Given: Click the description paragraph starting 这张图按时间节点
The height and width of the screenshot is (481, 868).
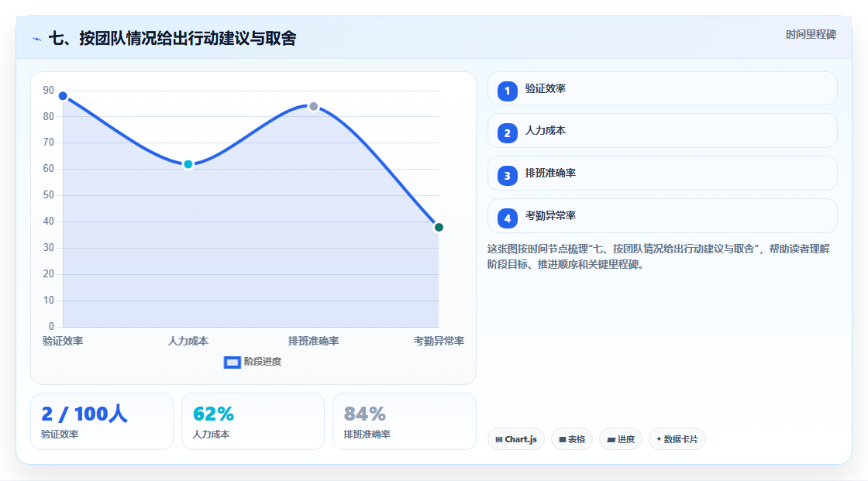Looking at the screenshot, I should click(659, 257).
